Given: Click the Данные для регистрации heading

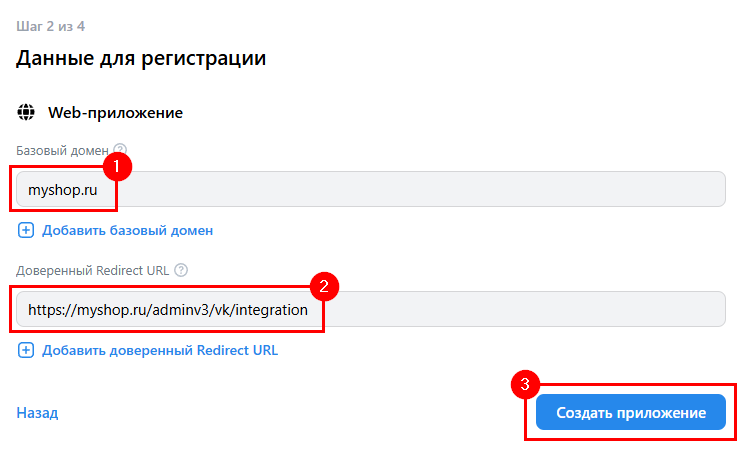Looking at the screenshot, I should click(x=141, y=58).
